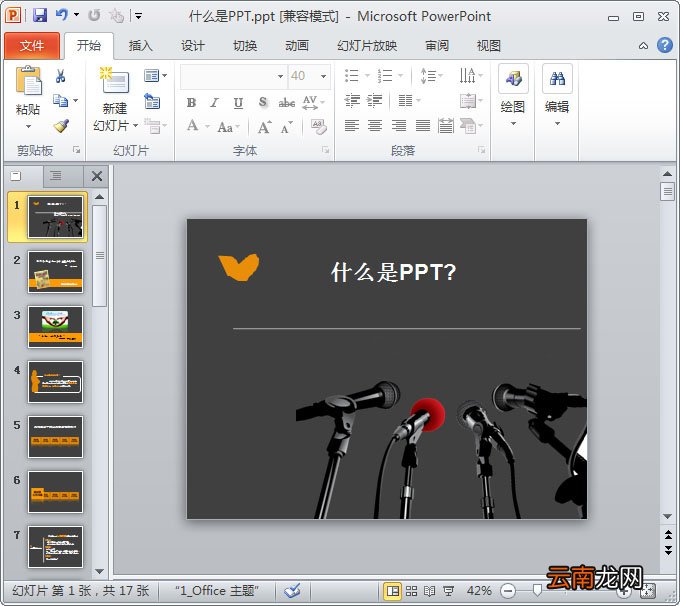
Task: Click the Copy icon in clipboard group
Action: tap(60, 101)
